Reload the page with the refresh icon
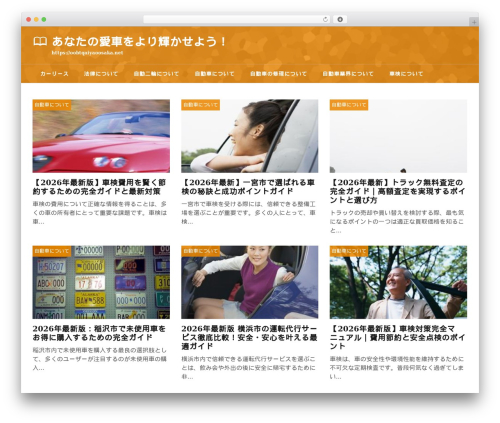Screen dimensions: 500x423 (325, 19)
